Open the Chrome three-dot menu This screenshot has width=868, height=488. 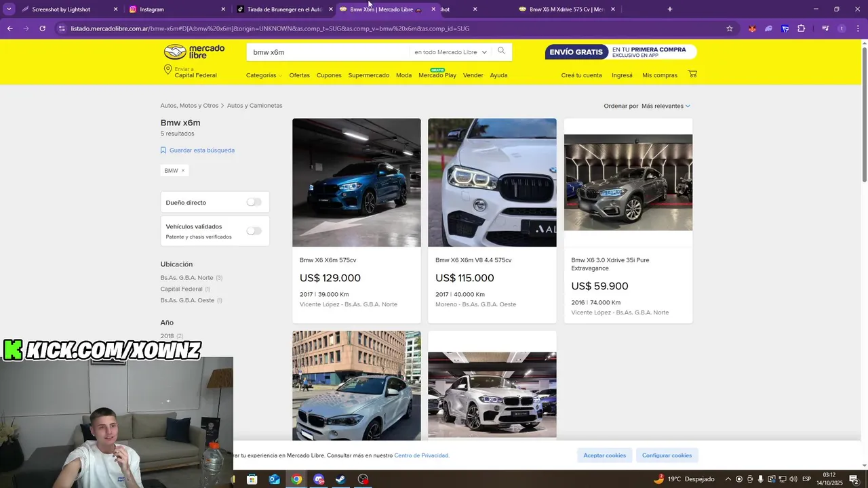click(859, 28)
